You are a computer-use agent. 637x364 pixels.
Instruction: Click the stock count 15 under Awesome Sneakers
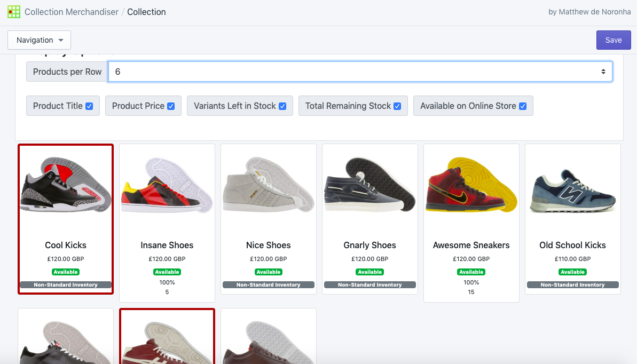click(471, 292)
